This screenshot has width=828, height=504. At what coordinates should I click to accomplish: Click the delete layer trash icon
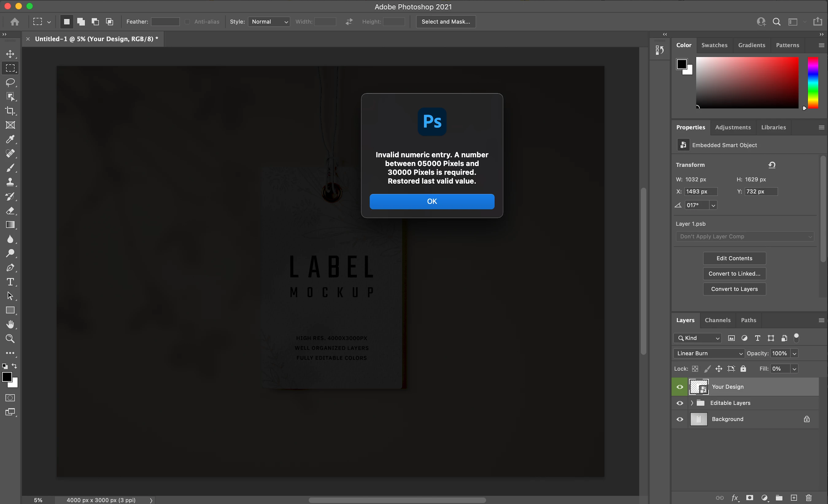pyautogui.click(x=808, y=498)
